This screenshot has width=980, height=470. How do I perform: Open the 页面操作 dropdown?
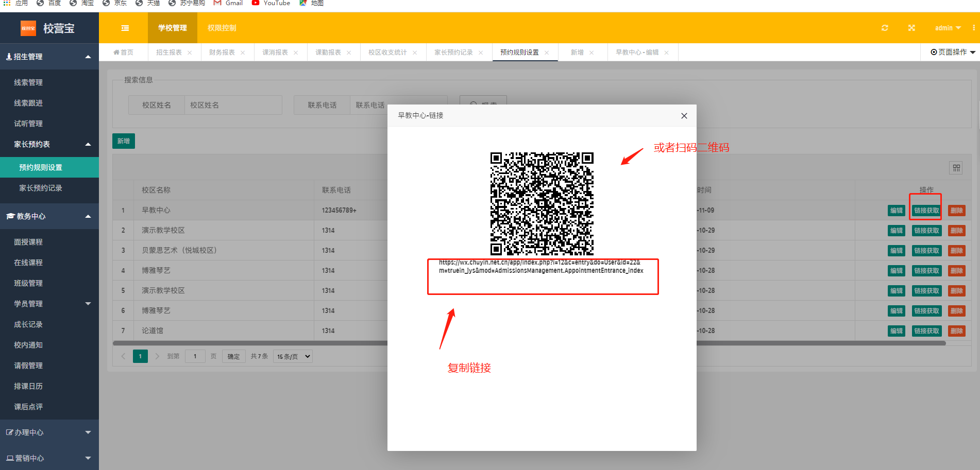tap(953, 52)
